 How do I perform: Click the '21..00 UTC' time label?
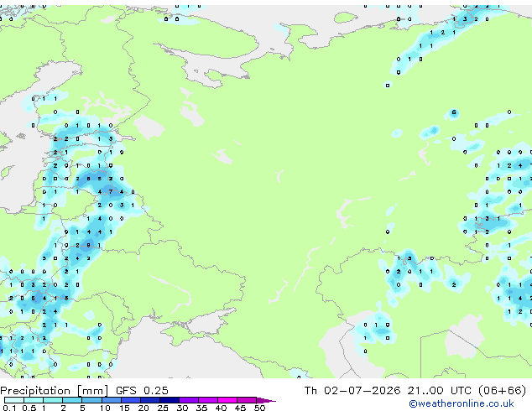tap(440, 391)
